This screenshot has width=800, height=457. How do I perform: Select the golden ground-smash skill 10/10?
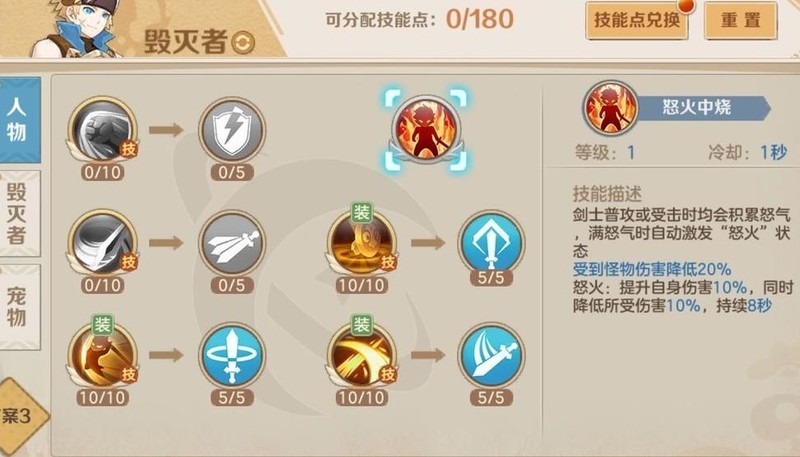coord(362,243)
